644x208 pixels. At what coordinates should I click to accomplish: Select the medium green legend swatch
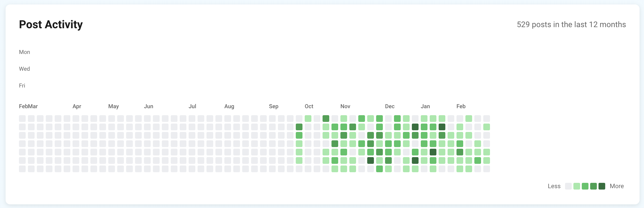[585, 186]
